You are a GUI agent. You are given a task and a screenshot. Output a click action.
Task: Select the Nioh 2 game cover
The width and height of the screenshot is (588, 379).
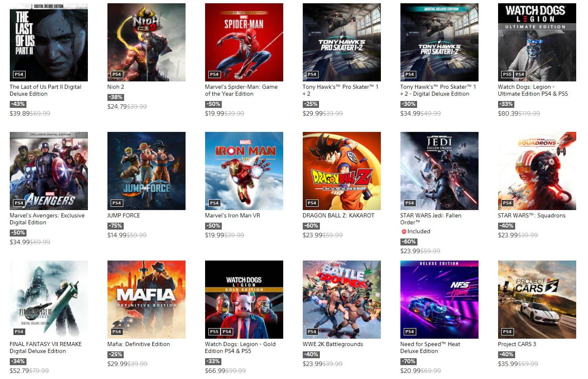(146, 42)
